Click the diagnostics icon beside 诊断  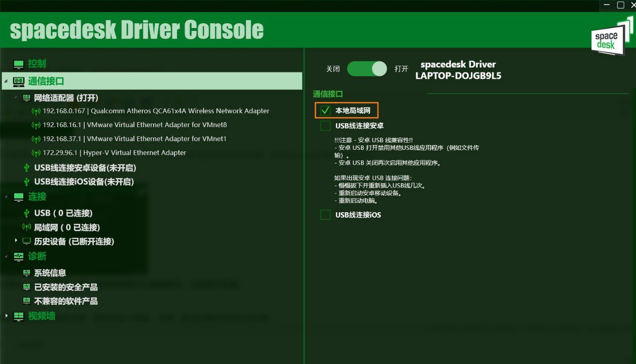[x=18, y=256]
